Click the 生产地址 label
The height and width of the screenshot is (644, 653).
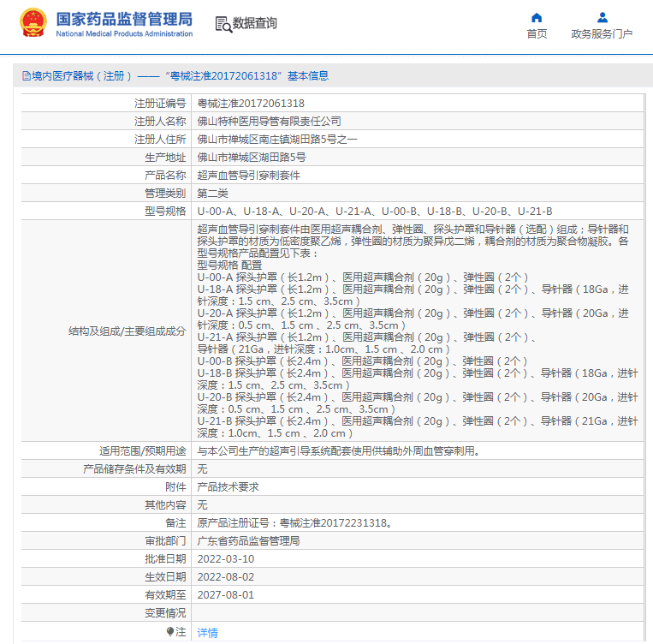point(165,157)
